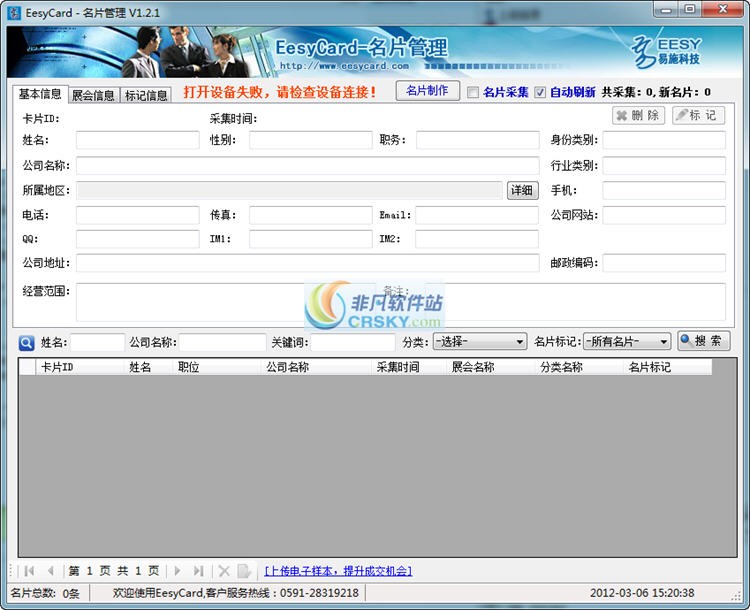The image size is (750, 610).
Task: Click the 关键词 search field
Action: (353, 343)
